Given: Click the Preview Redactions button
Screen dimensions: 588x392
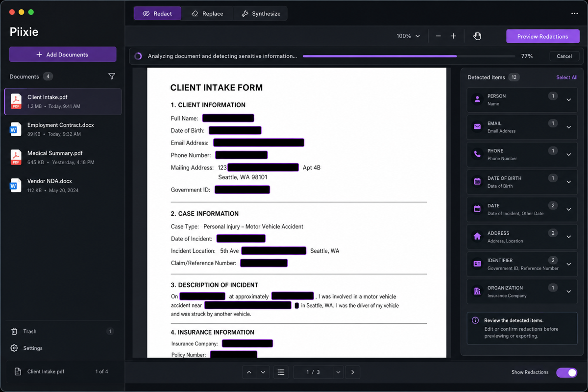Looking at the screenshot, I should 542,36.
